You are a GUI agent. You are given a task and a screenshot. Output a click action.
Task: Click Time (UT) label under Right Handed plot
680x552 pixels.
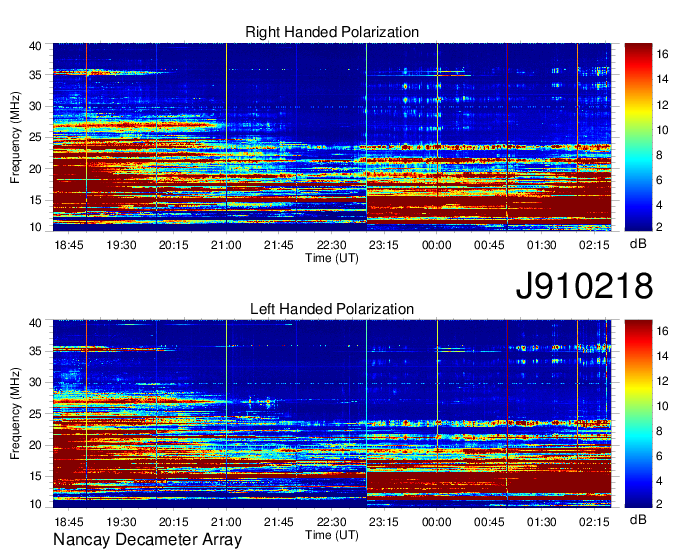(332, 258)
